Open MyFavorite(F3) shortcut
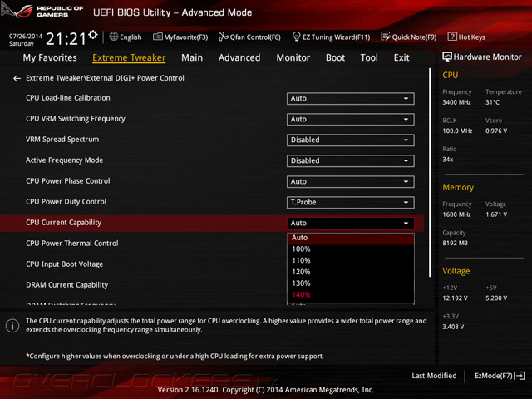The height and width of the screenshot is (399, 532). [x=180, y=37]
